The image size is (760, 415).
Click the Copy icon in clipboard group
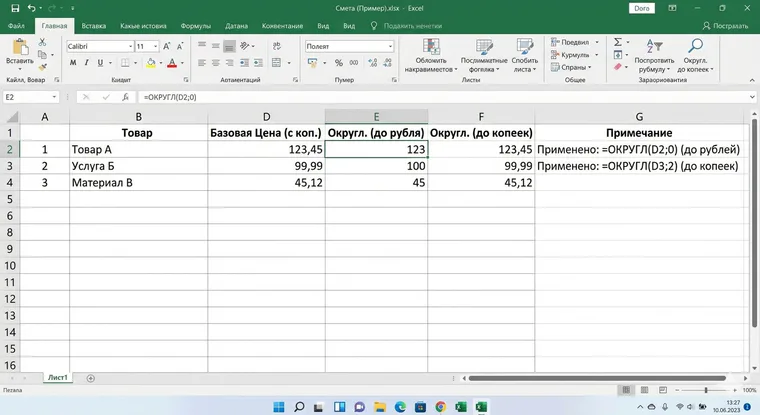[x=43, y=55]
